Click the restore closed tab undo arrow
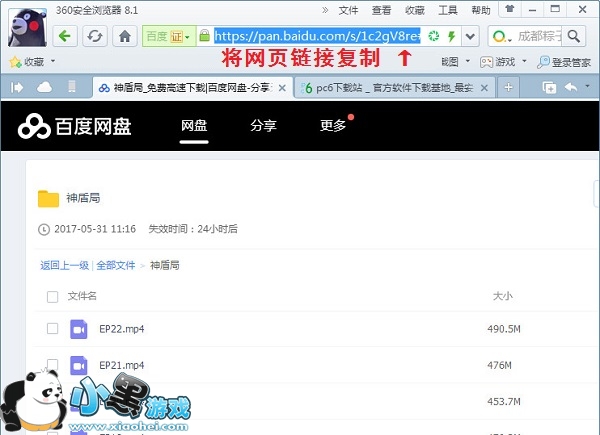 coord(571,87)
